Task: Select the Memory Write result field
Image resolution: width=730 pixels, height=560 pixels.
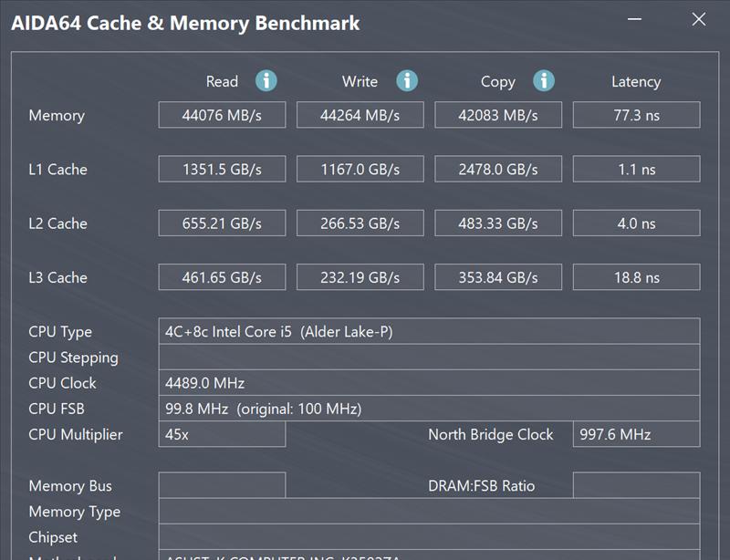Action: pyautogui.click(x=360, y=115)
